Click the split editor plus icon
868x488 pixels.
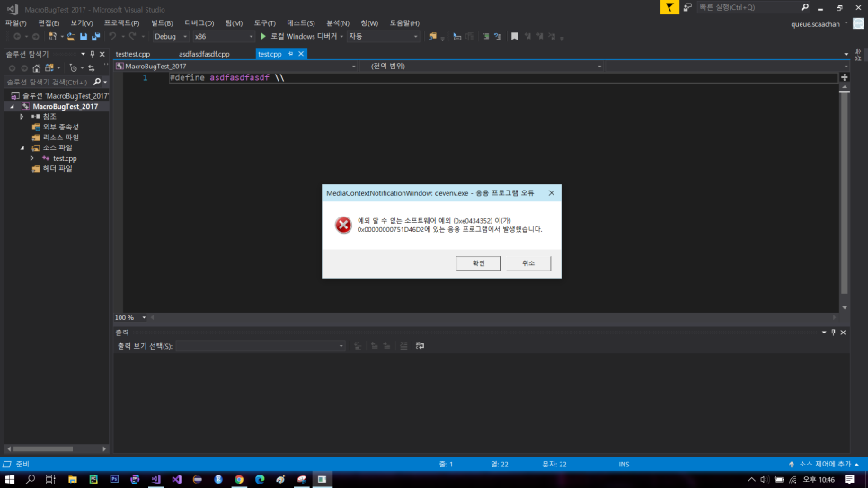click(845, 77)
